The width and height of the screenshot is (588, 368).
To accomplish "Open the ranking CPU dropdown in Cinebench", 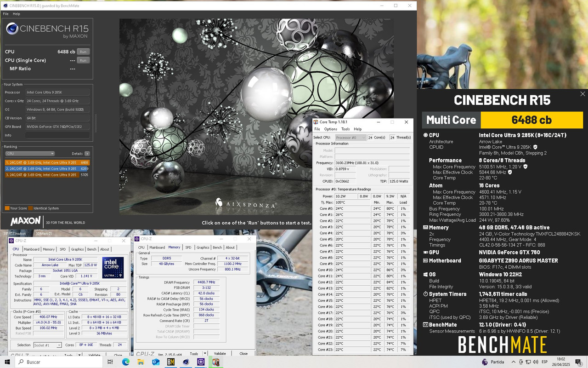I will click(30, 154).
